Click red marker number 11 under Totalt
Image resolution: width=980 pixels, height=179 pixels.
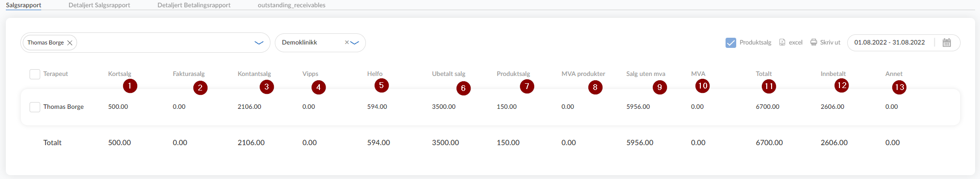click(769, 87)
